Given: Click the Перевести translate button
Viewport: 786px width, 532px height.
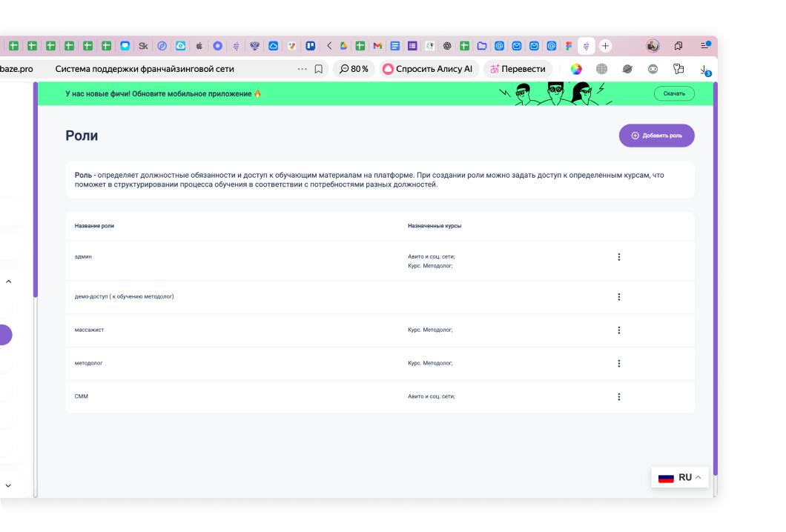Looking at the screenshot, I should [x=518, y=69].
